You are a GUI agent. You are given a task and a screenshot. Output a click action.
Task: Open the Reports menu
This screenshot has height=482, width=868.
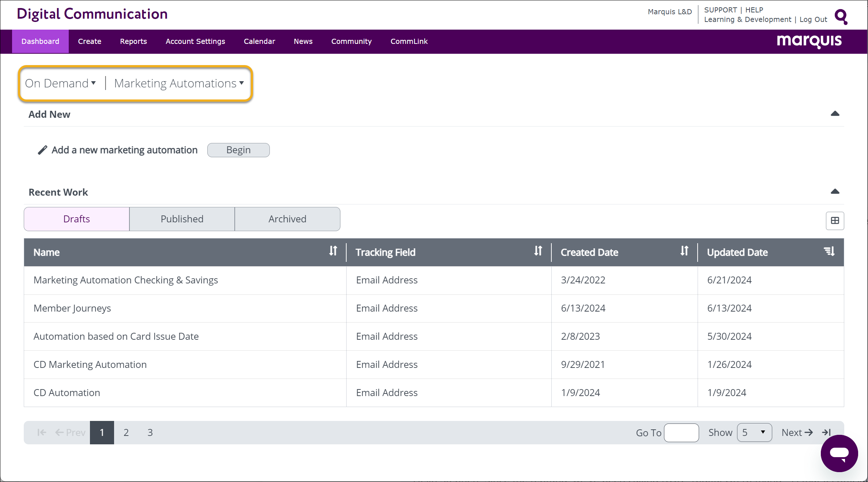133,41
